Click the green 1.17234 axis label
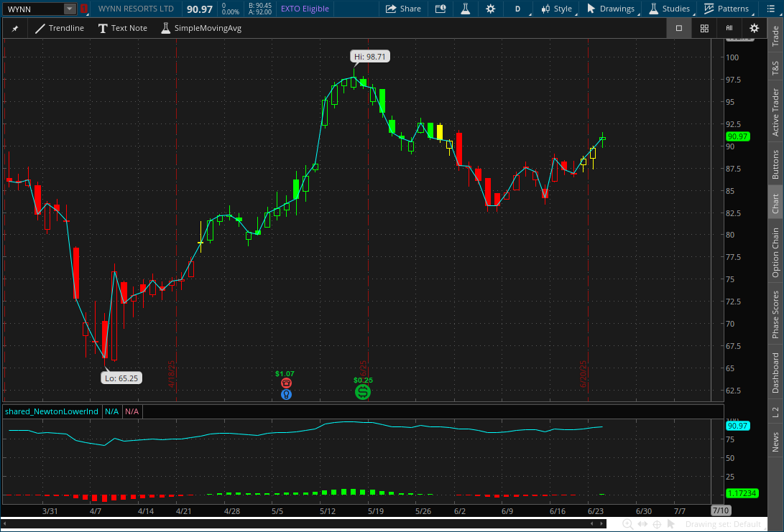The height and width of the screenshot is (532, 784). 742,493
